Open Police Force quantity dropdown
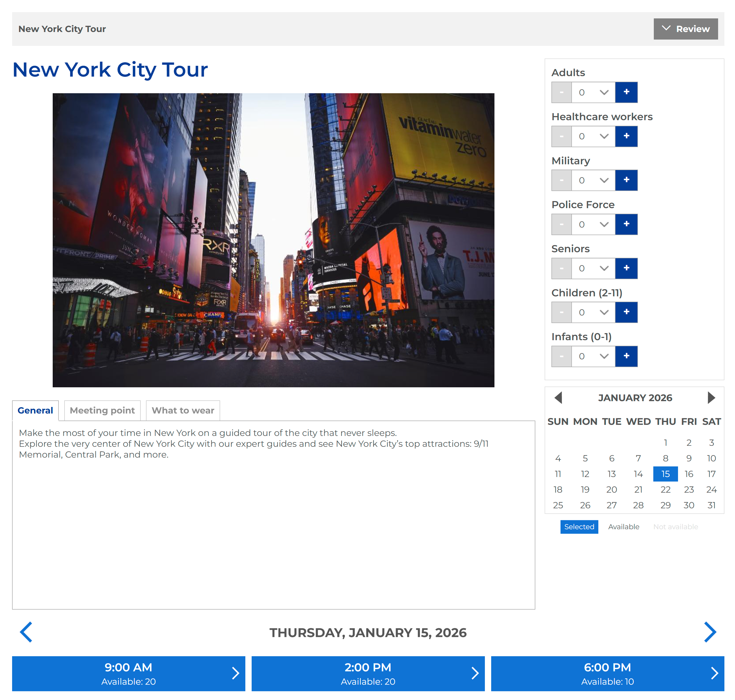 (x=593, y=224)
